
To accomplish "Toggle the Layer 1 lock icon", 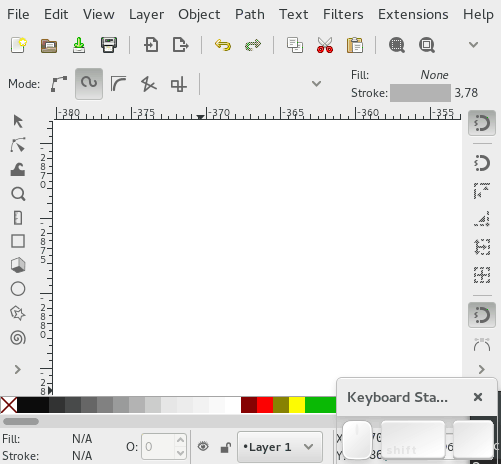I will [x=226, y=447].
